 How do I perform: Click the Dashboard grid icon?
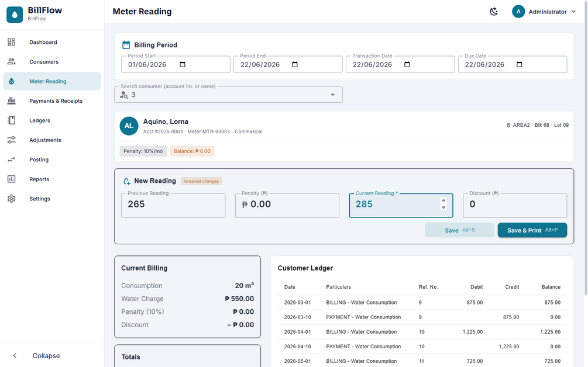pos(12,42)
